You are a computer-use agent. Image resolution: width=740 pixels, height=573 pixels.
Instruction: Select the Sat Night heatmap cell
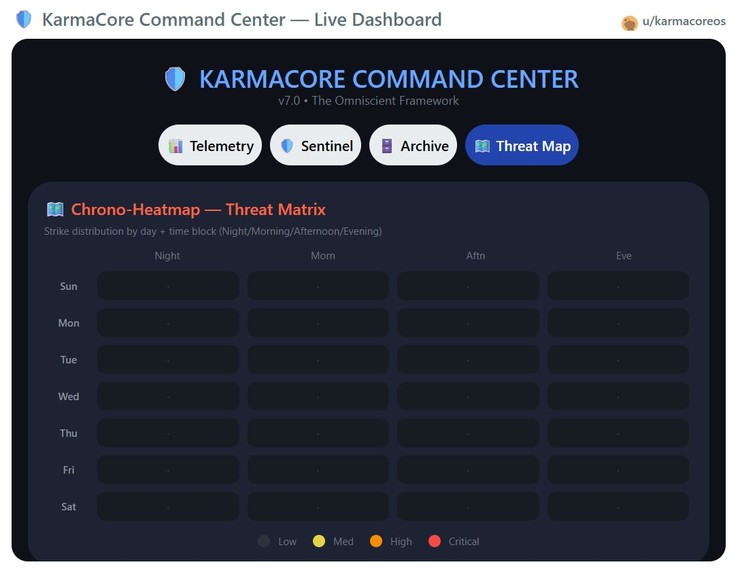(x=168, y=506)
